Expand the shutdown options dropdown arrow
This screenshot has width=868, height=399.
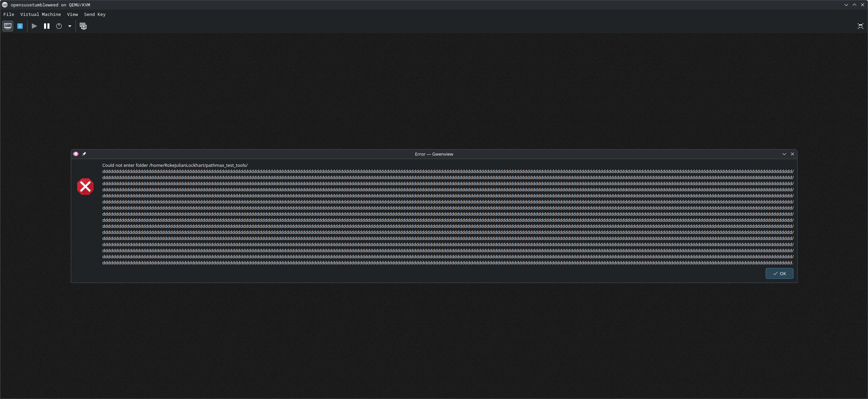(x=70, y=26)
